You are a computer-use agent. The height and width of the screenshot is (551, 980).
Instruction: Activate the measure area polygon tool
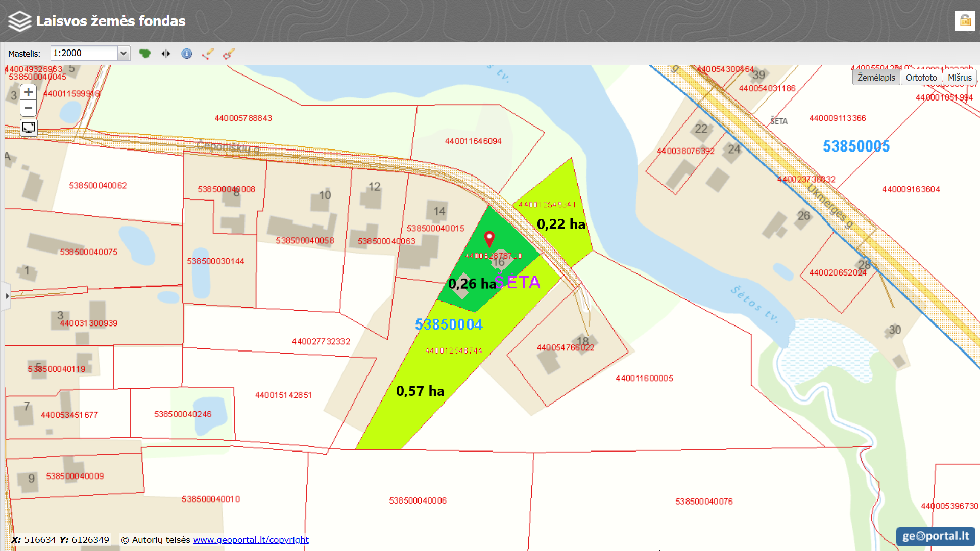point(228,54)
